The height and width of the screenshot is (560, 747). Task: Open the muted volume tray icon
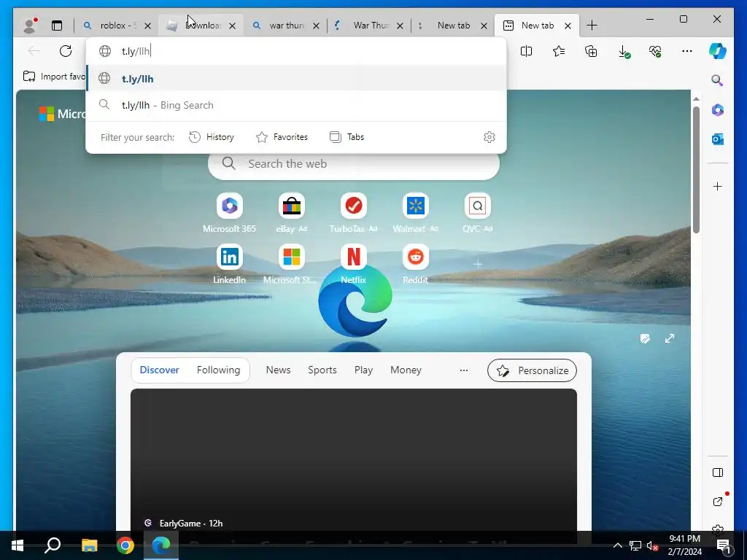pos(652,545)
